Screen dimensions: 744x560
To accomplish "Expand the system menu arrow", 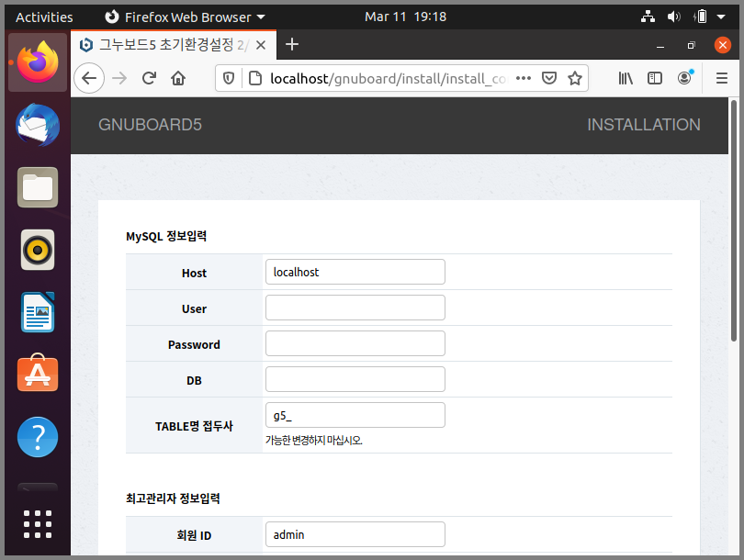I will click(721, 17).
